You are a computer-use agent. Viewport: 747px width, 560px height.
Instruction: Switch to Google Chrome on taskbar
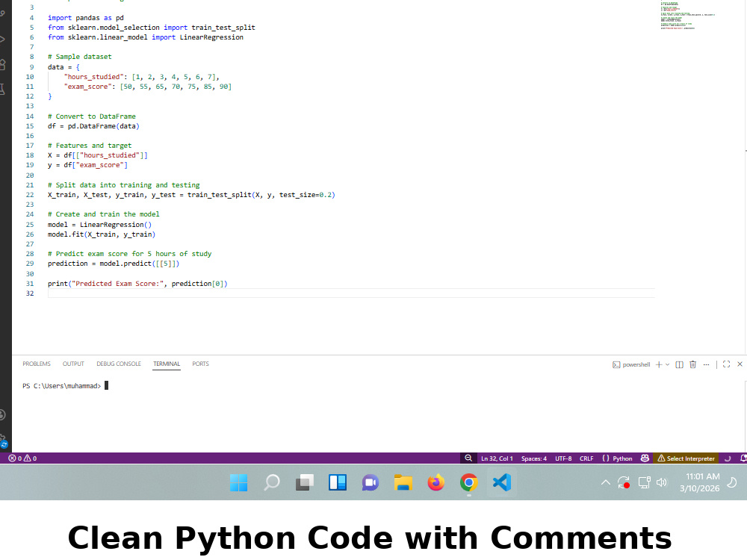[469, 482]
